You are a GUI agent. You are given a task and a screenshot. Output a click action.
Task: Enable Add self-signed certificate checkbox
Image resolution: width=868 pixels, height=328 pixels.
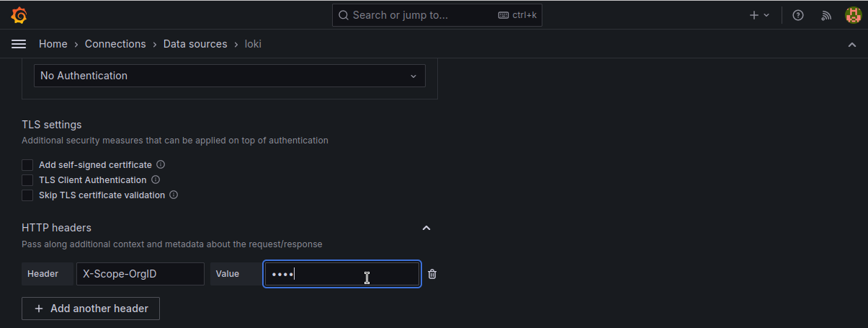[x=27, y=165]
